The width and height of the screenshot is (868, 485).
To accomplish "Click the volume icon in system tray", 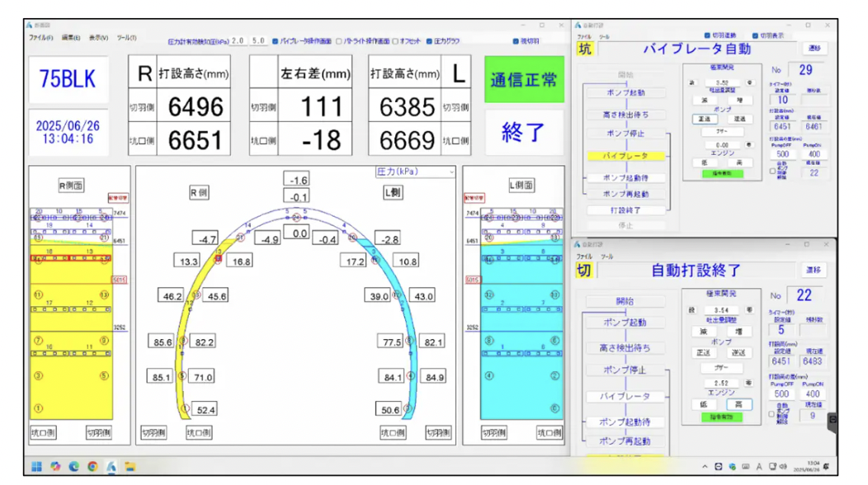I will [x=784, y=467].
